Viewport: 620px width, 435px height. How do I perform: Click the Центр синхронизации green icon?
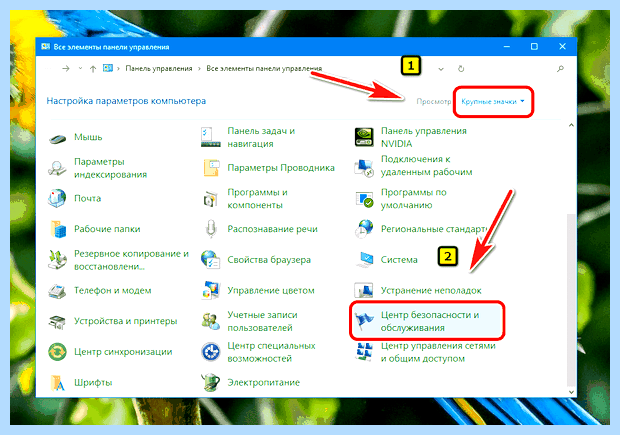click(x=57, y=352)
